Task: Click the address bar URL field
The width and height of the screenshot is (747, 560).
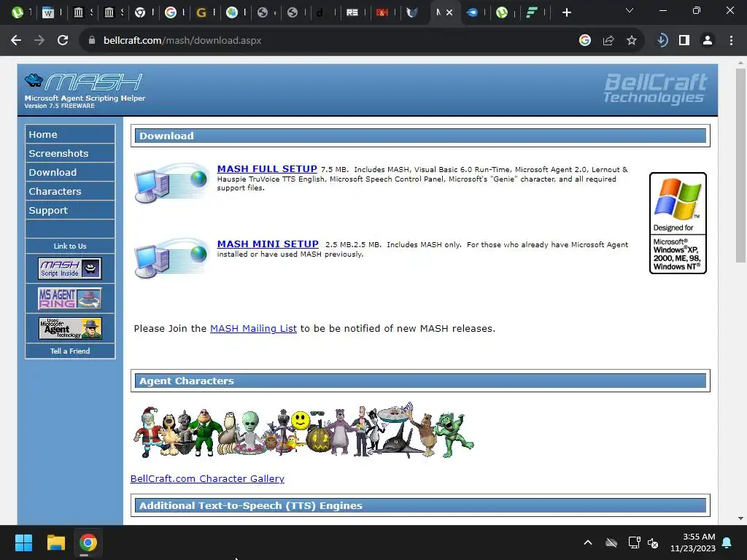Action: click(329, 41)
